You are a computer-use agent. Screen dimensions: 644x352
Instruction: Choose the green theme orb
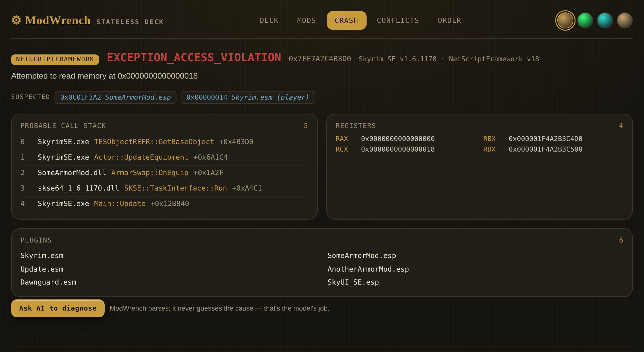(585, 20)
